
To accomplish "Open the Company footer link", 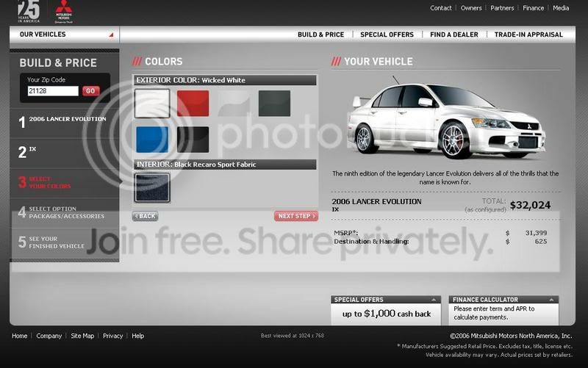I will point(49,336).
